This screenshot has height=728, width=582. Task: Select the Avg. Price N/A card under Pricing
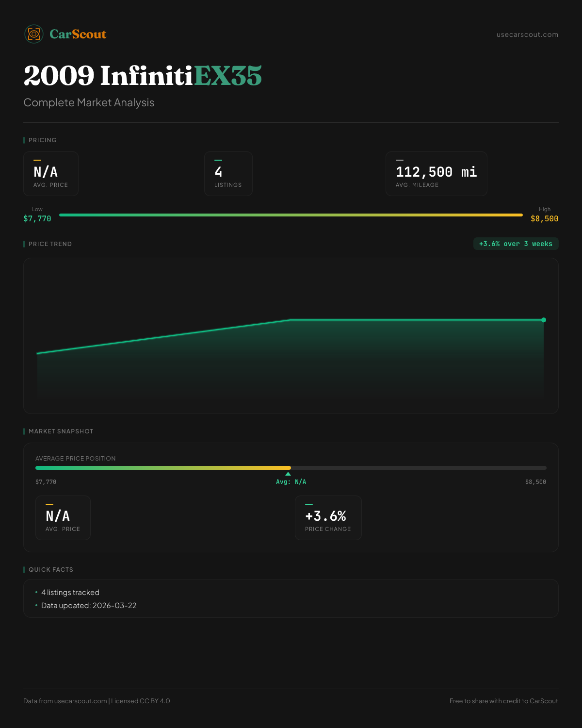tap(51, 174)
